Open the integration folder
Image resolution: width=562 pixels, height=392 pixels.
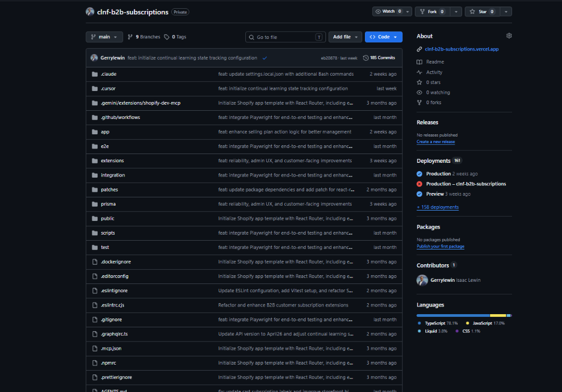113,175
